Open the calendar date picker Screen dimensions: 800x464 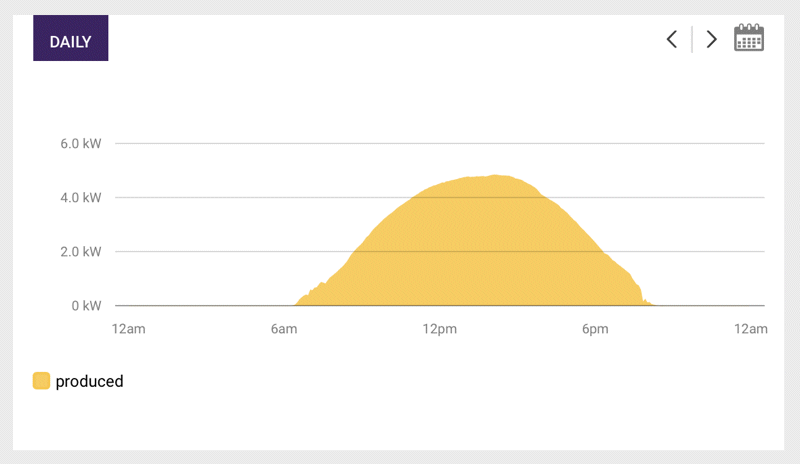pyautogui.click(x=748, y=37)
